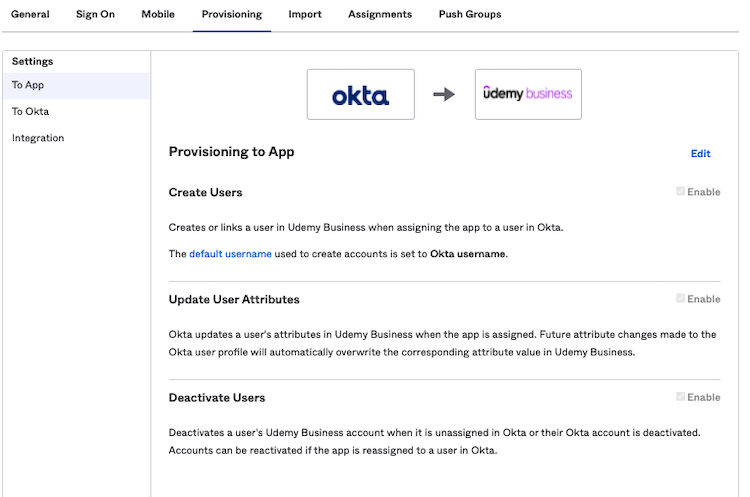Screen dimensions: 750x497
Task: Click the Udemy Business logo box
Action: click(528, 94)
